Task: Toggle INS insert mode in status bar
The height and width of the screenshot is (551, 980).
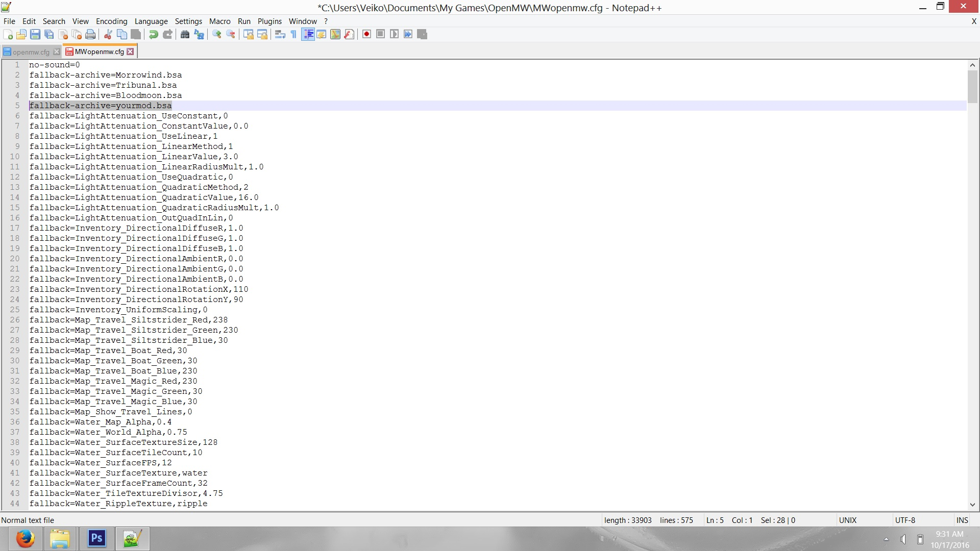Action: point(962,520)
